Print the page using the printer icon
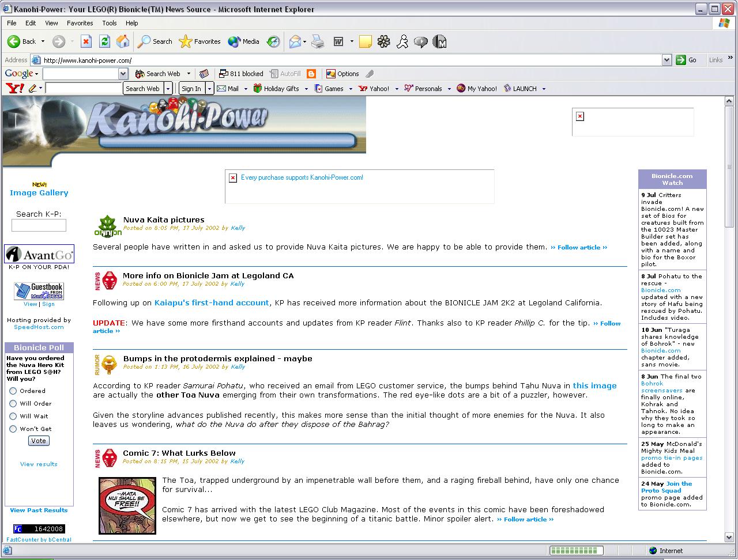Image resolution: width=738 pixels, height=560 pixels. tap(318, 41)
